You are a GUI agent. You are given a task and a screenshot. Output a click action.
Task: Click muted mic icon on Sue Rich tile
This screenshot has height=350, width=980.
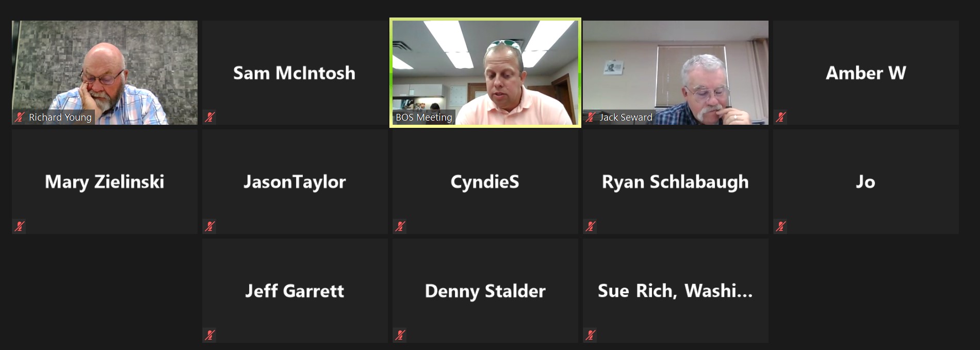pyautogui.click(x=590, y=335)
